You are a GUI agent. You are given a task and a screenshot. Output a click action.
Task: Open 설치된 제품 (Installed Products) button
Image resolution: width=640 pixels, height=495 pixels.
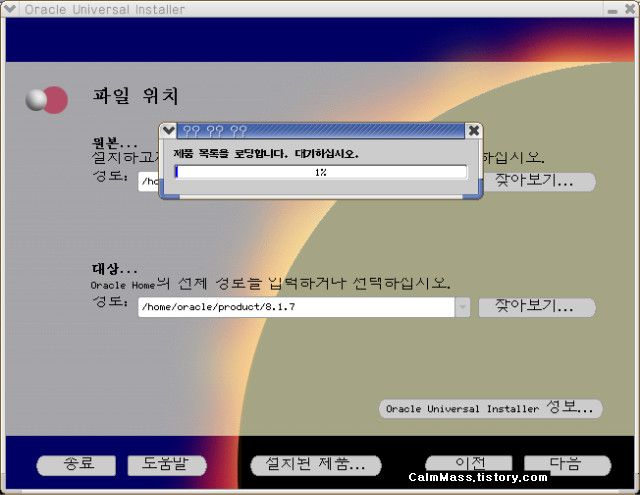[x=316, y=465]
